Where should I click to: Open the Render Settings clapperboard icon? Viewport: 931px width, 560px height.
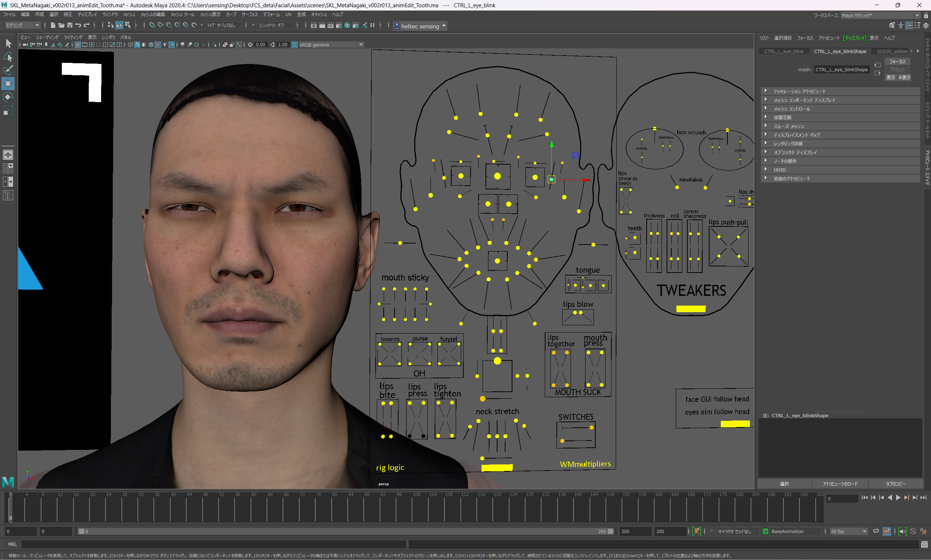(x=339, y=25)
